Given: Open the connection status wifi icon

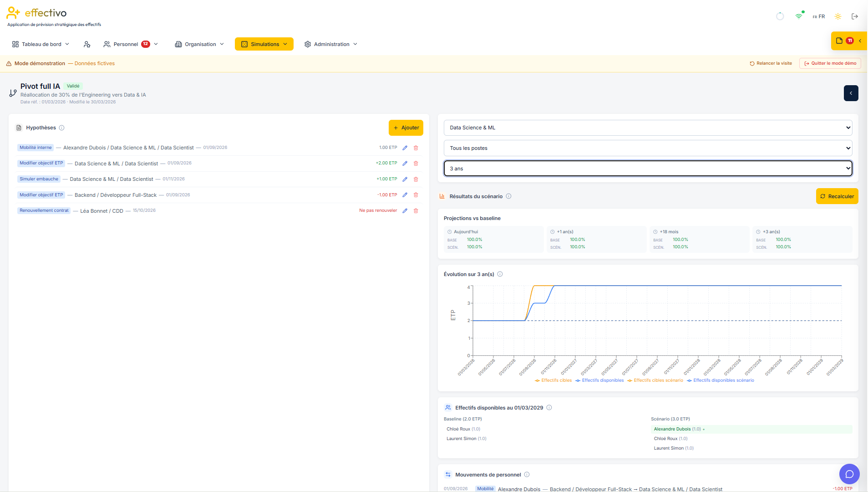Looking at the screenshot, I should pyautogui.click(x=799, y=16).
